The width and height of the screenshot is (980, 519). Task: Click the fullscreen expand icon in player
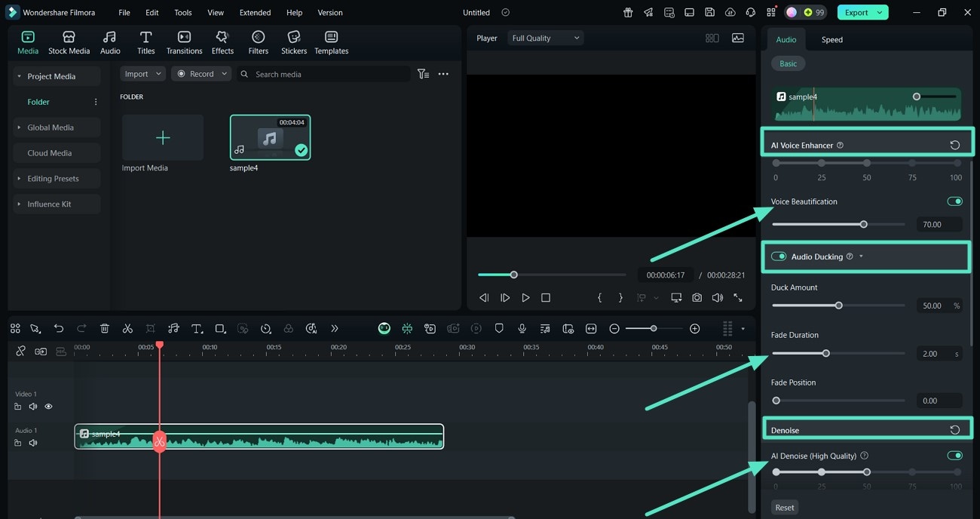click(x=738, y=298)
